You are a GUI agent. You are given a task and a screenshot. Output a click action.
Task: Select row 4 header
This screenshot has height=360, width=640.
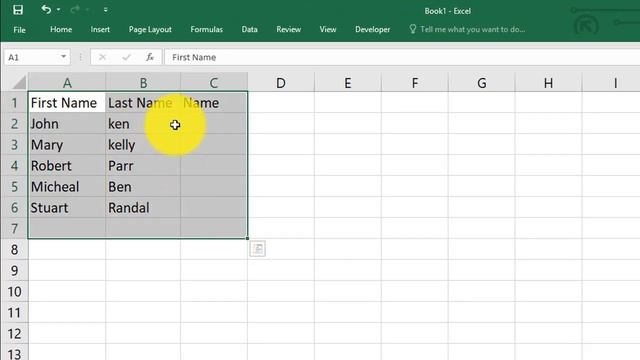pyautogui.click(x=14, y=166)
